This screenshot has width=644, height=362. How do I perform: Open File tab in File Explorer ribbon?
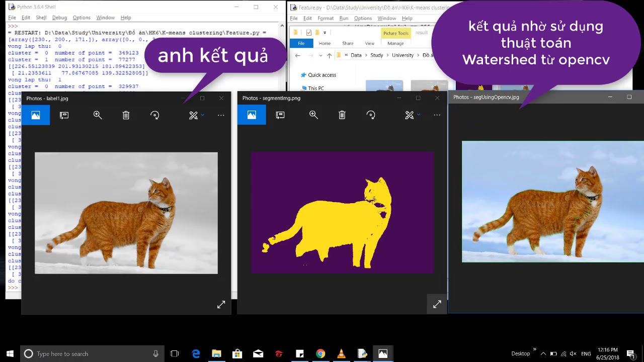[x=301, y=43]
